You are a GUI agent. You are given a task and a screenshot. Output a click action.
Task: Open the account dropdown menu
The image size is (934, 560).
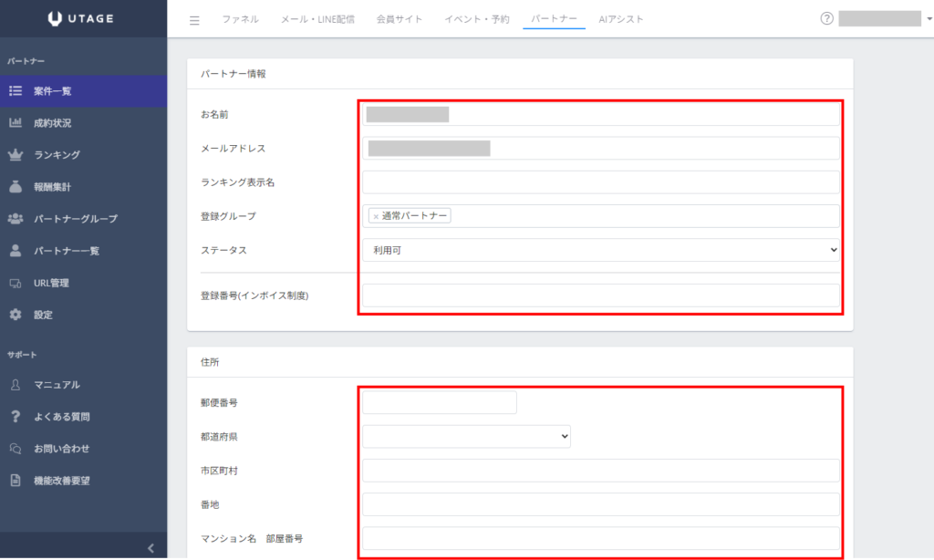(885, 18)
